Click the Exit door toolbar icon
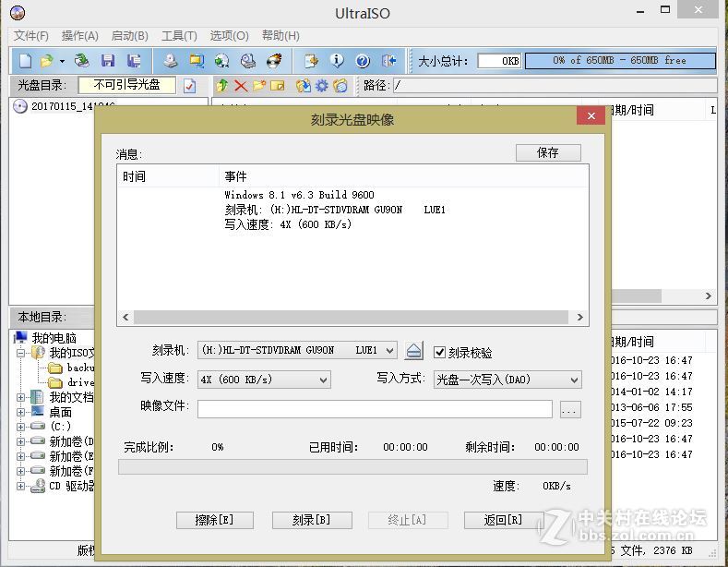728x567 pixels. coord(388,61)
